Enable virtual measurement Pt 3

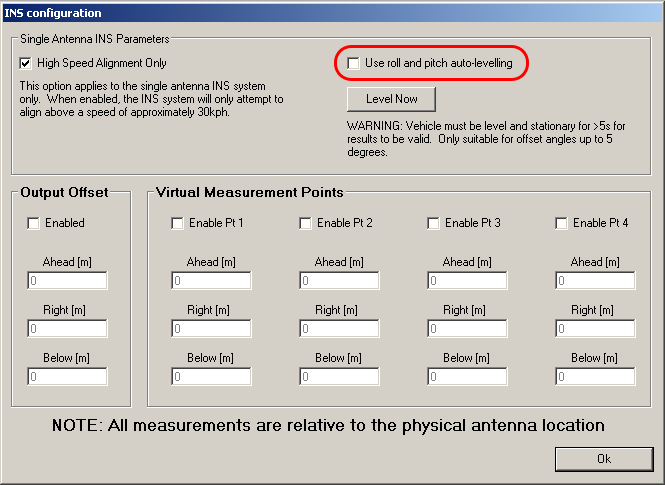pyautogui.click(x=434, y=223)
